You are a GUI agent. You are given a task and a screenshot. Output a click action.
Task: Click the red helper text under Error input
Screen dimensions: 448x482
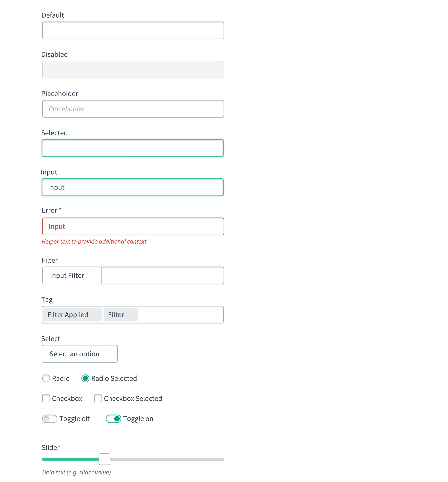pyautogui.click(x=94, y=241)
